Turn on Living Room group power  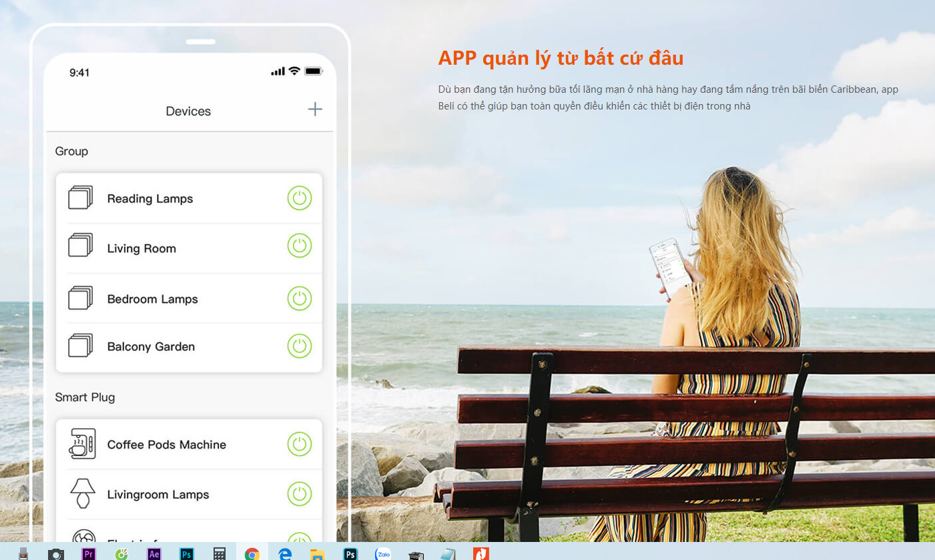300,246
